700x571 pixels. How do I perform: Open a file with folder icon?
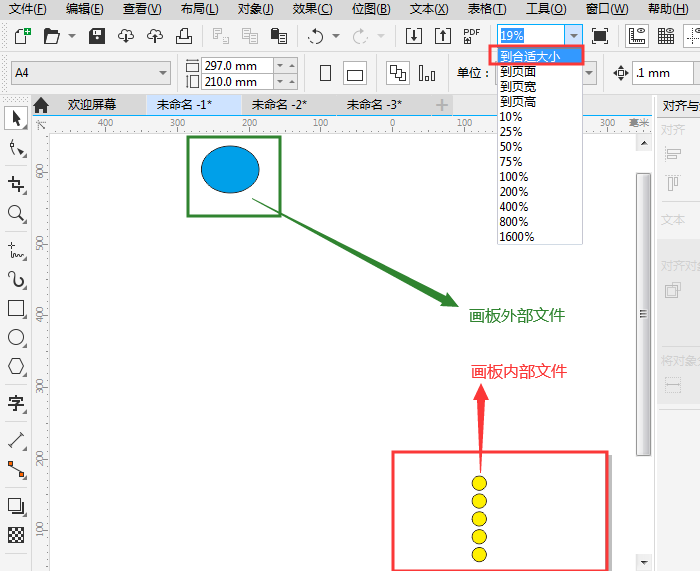(x=52, y=36)
